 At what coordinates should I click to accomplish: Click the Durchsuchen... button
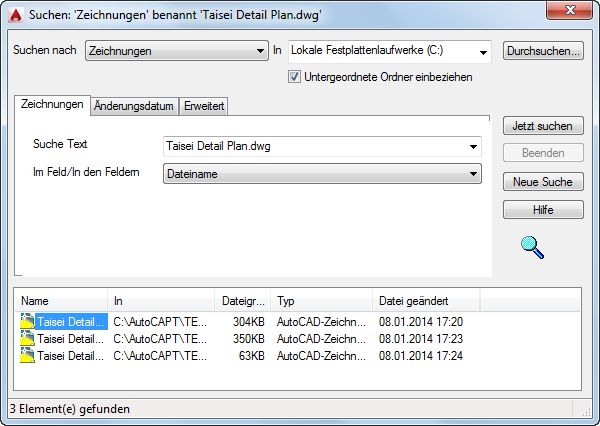coord(543,51)
